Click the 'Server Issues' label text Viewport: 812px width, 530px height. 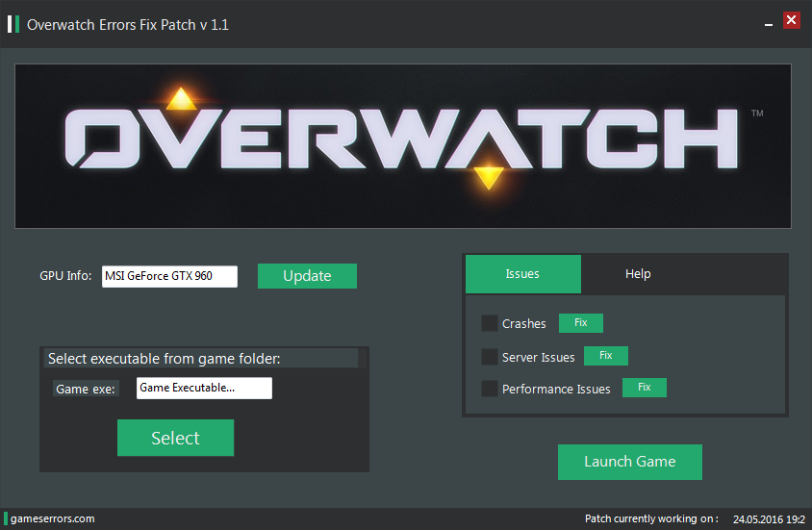(x=539, y=357)
